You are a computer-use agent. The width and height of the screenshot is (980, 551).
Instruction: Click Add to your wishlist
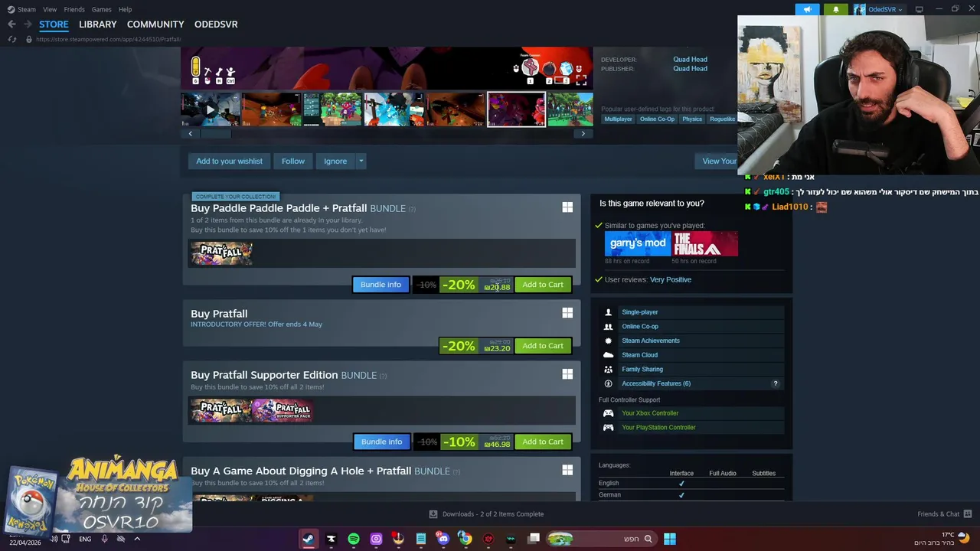tap(229, 161)
